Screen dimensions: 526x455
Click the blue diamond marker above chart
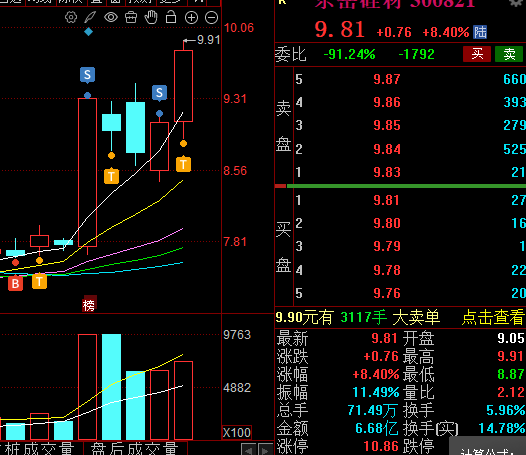(x=89, y=32)
